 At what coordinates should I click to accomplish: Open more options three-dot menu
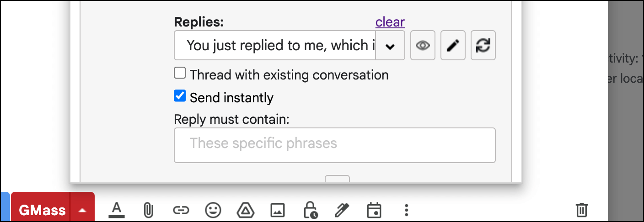click(406, 210)
